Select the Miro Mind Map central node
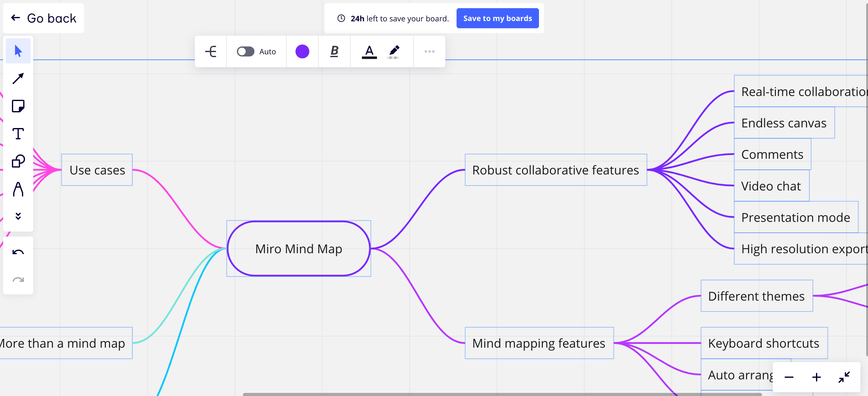The height and width of the screenshot is (396, 868). [x=299, y=249]
